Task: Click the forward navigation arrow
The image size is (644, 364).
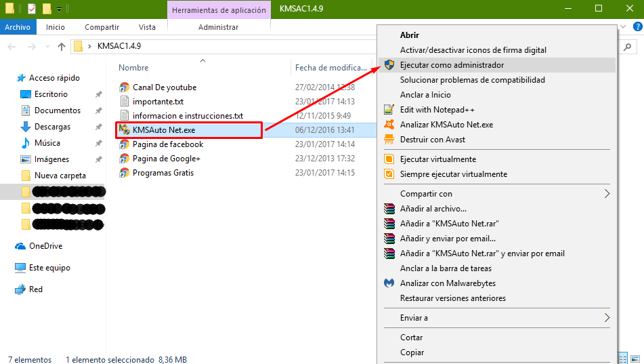Action: [x=32, y=47]
